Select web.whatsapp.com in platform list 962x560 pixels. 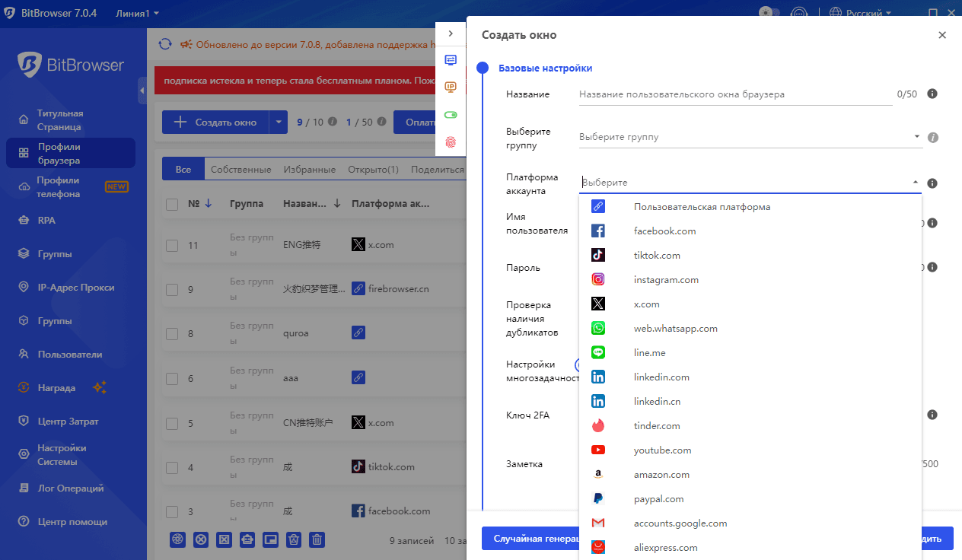point(675,329)
